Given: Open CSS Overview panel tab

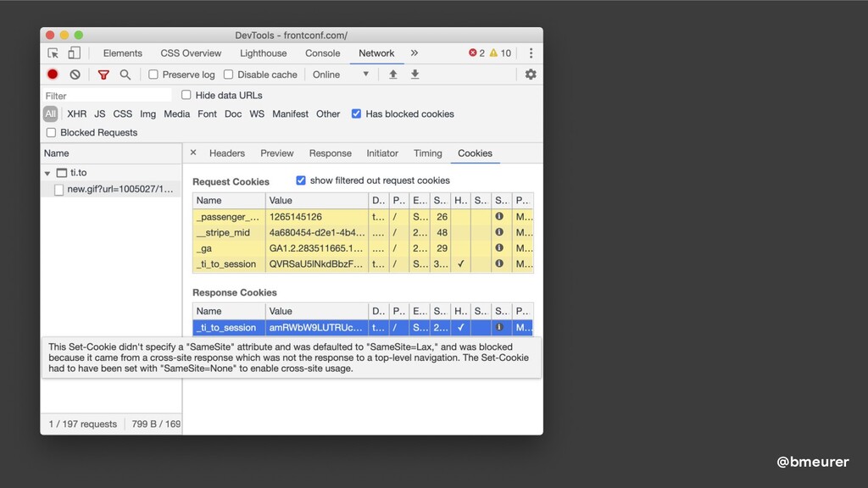Looking at the screenshot, I should click(x=191, y=53).
